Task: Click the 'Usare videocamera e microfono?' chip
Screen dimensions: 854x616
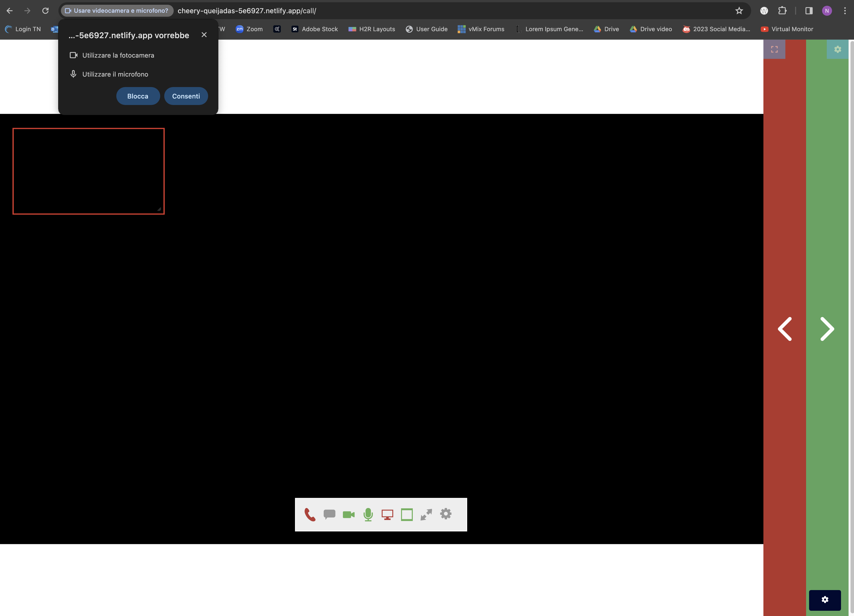Action: click(117, 10)
